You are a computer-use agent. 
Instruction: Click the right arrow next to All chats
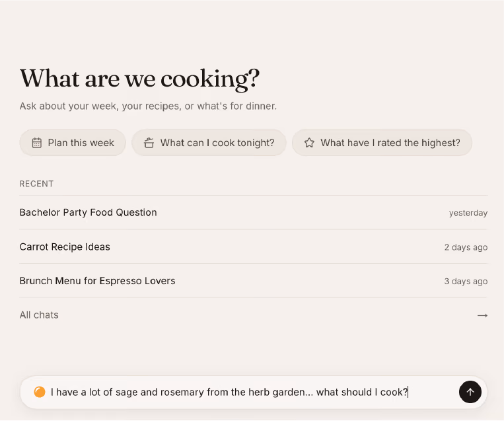pos(482,315)
